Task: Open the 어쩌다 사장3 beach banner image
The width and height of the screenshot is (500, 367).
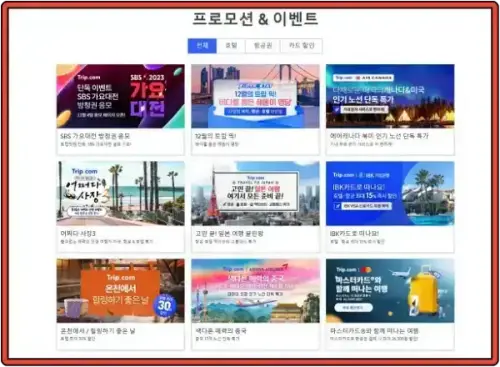Action: click(x=120, y=193)
